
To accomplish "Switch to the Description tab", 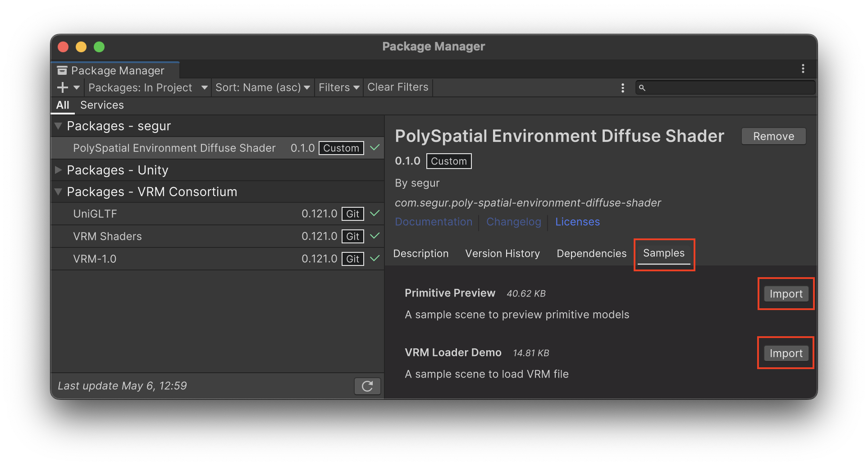I will pos(421,253).
